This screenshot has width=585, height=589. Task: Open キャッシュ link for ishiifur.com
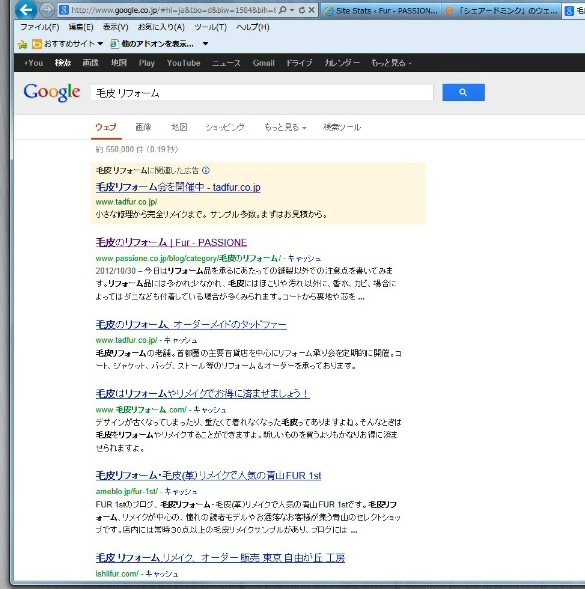click(162, 574)
